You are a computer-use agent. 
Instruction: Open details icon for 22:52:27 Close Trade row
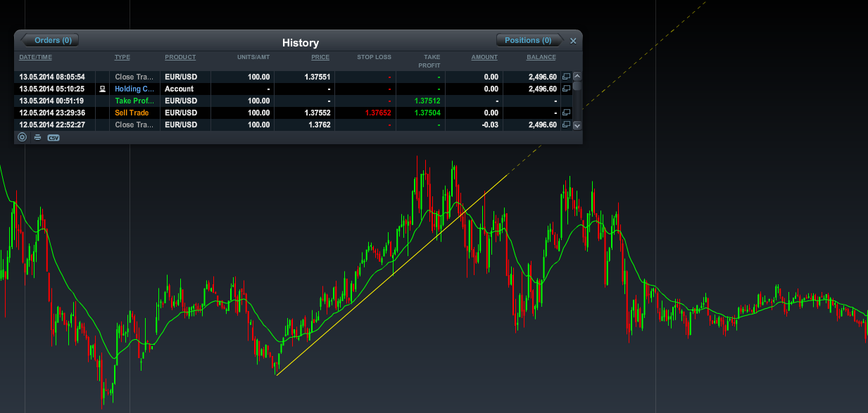pyautogui.click(x=566, y=125)
